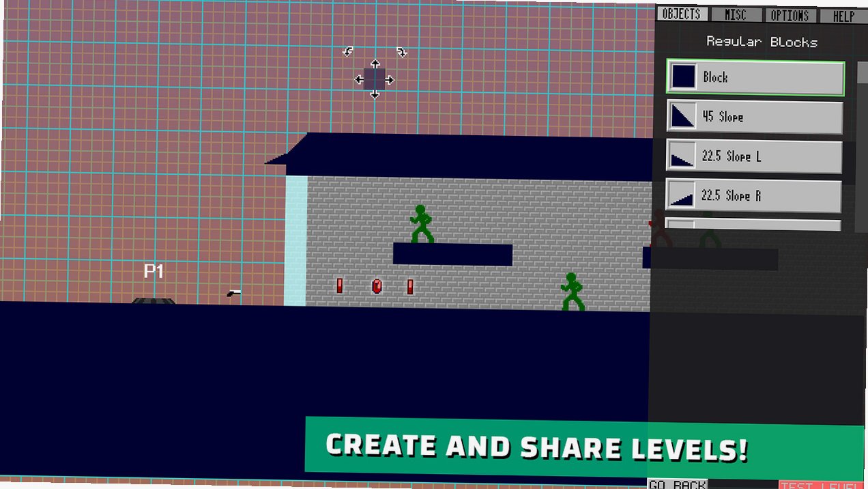Screen dimensions: 868x489
Task: Click the GO BACK button
Action: (x=677, y=484)
